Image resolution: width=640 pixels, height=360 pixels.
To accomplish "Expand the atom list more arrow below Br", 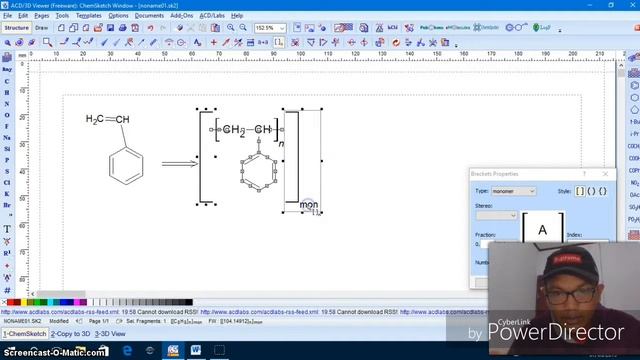I will click(10, 215).
